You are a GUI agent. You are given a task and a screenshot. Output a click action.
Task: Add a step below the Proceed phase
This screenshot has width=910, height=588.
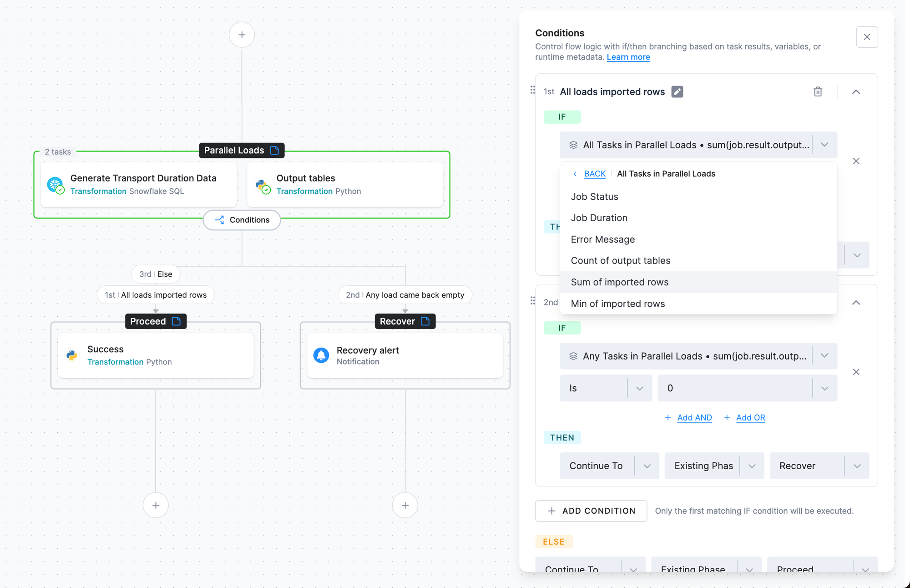coord(156,505)
